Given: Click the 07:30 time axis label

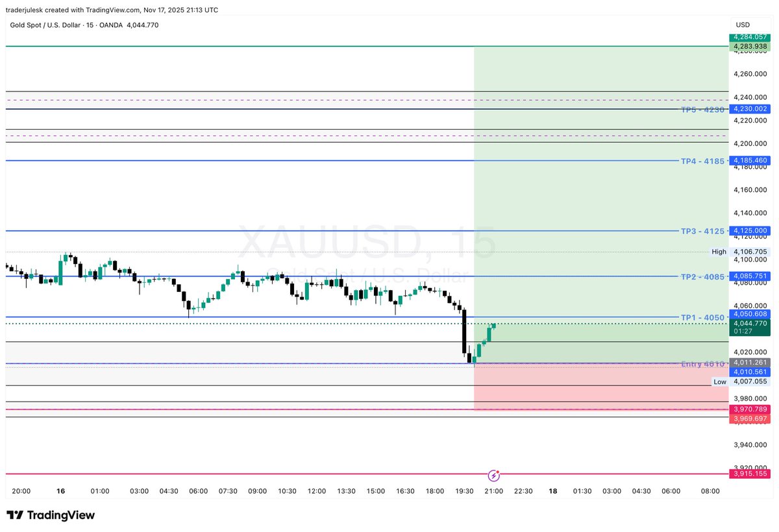Looking at the screenshot, I should click(x=228, y=491).
